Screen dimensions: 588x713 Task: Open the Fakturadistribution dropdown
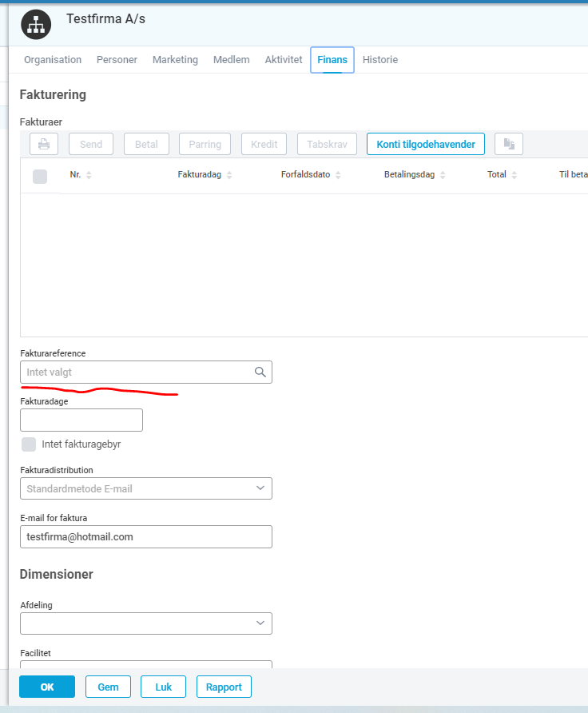(146, 488)
